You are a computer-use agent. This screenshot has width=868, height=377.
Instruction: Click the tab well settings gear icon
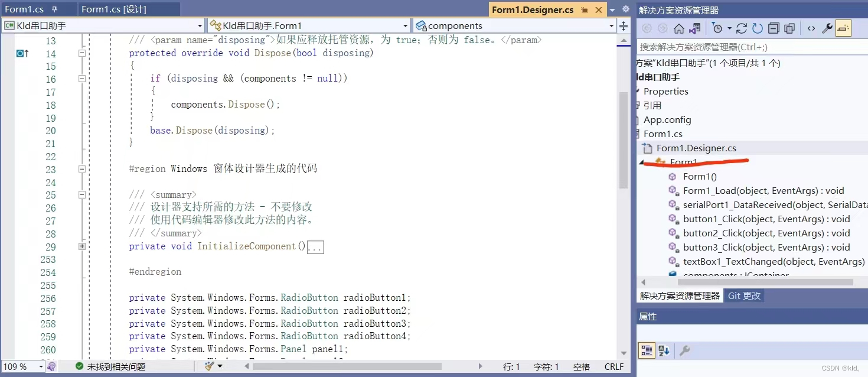[x=626, y=9]
